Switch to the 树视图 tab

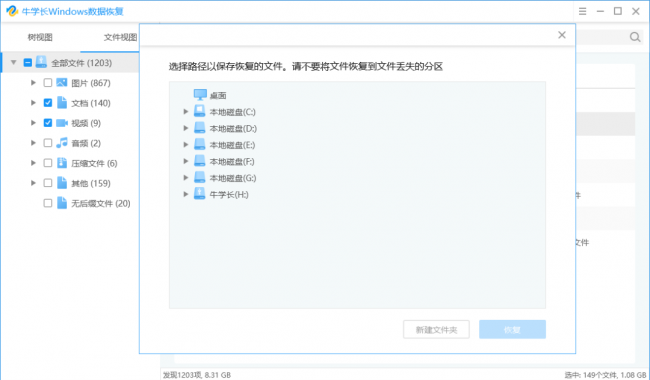coord(40,37)
